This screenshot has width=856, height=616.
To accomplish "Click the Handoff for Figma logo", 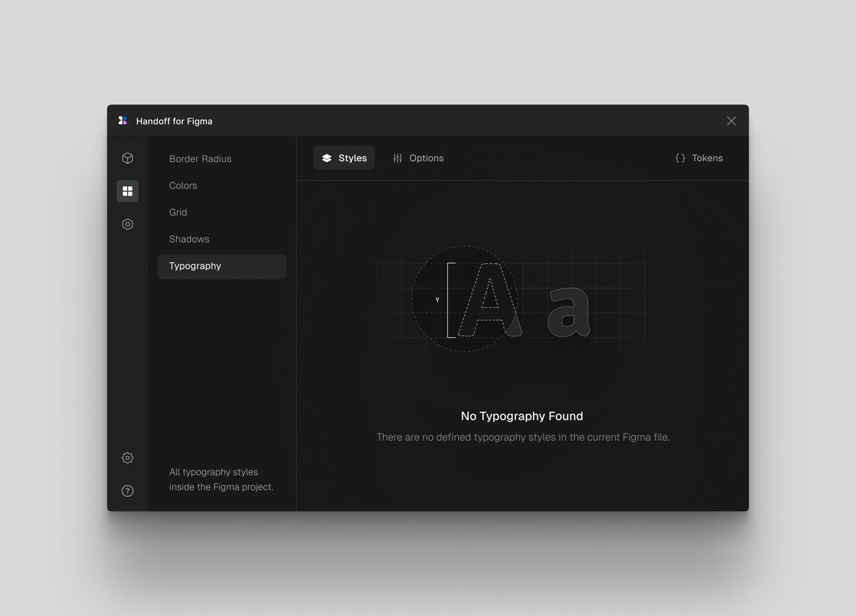I will click(123, 120).
